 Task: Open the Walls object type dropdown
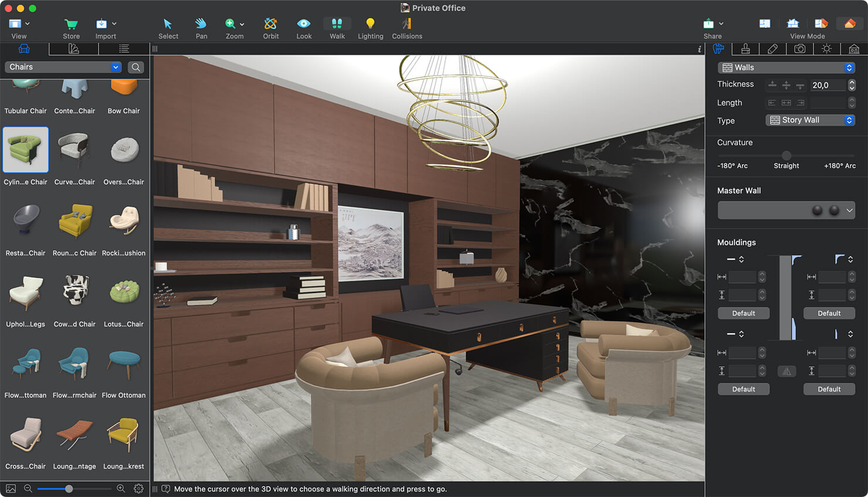786,67
